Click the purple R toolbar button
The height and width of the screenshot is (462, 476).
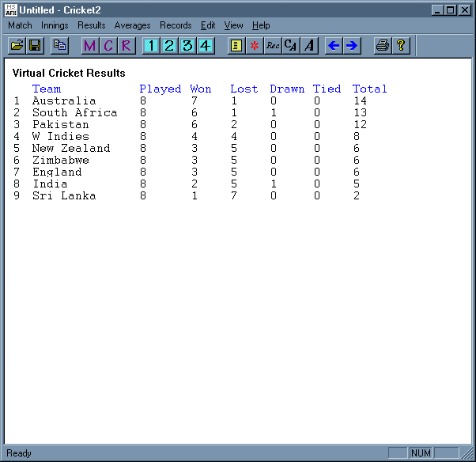pyautogui.click(x=127, y=46)
